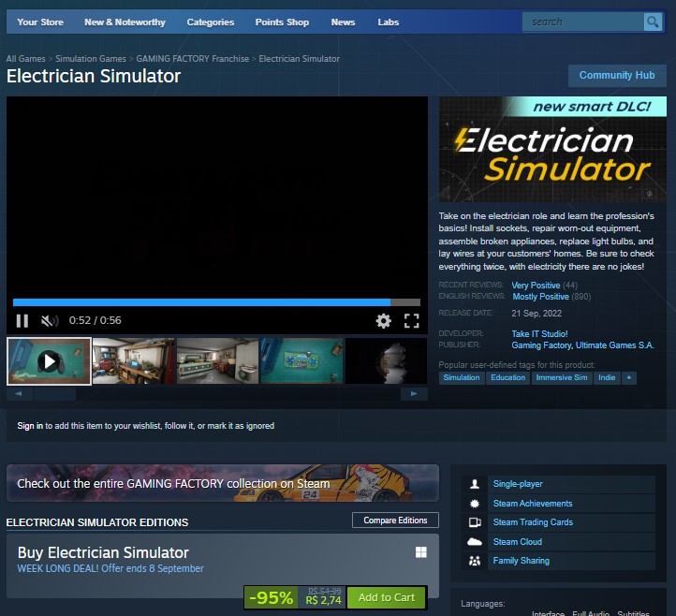Click Electrician Simulator breadcrumb link
The height and width of the screenshot is (616, 676).
tap(300, 59)
